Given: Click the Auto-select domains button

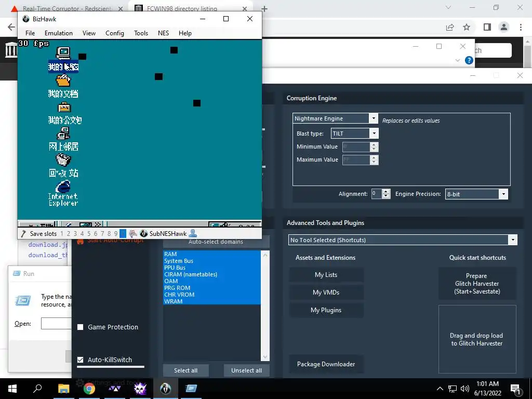Looking at the screenshot, I should (216, 242).
